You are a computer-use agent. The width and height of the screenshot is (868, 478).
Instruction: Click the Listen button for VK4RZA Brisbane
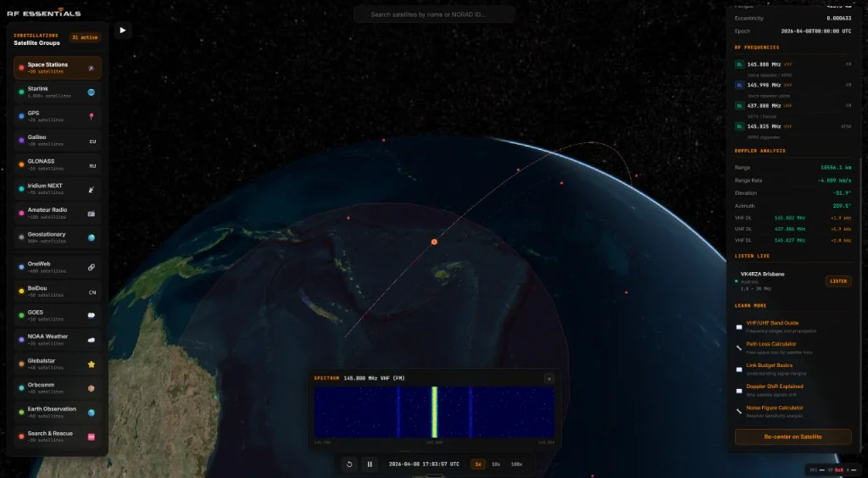(838, 281)
